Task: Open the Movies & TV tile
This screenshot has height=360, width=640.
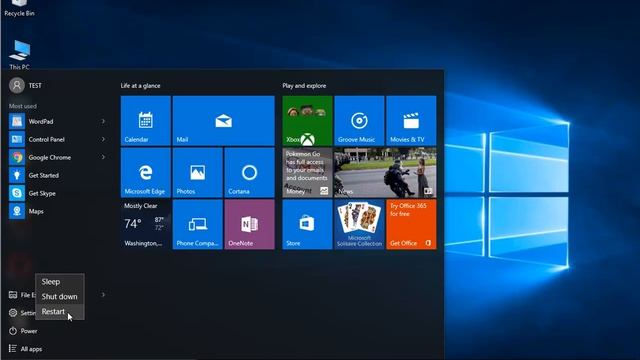Action: (x=411, y=121)
